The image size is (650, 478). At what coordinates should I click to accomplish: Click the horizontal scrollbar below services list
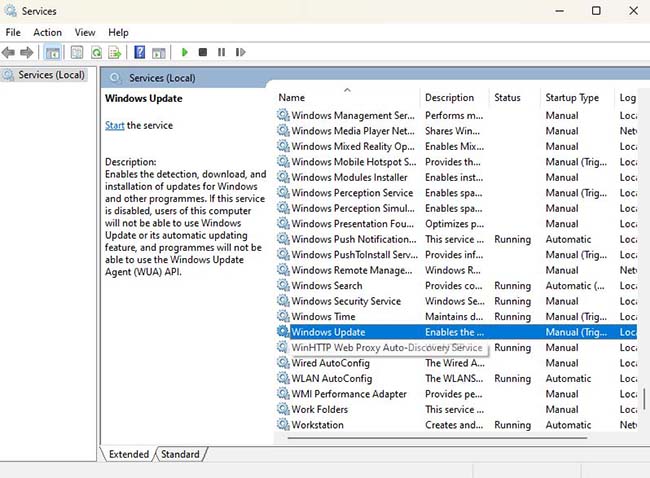point(437,437)
